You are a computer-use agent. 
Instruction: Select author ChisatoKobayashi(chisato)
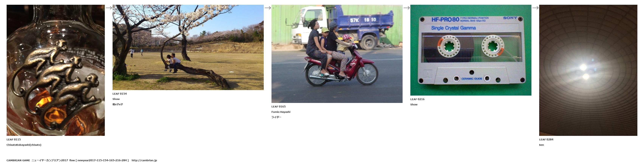pyautogui.click(x=24, y=145)
